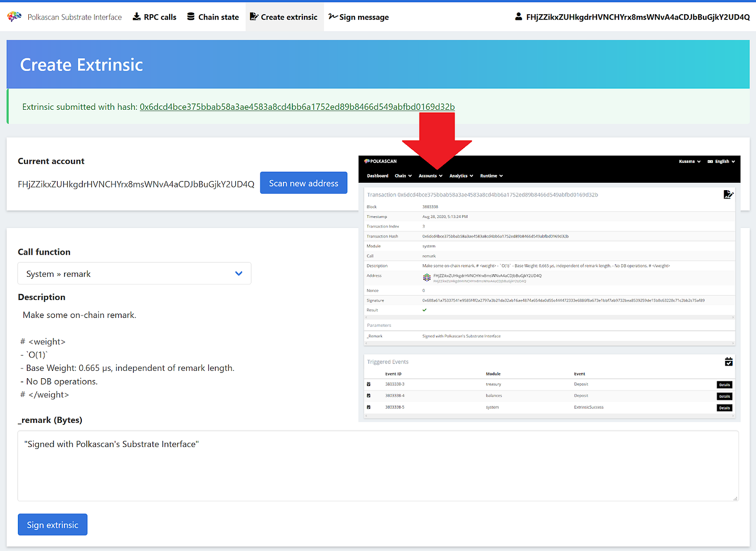Viewport: 756px width, 551px height.
Task: Click the Create extrinsic pen icon
Action: click(x=254, y=17)
